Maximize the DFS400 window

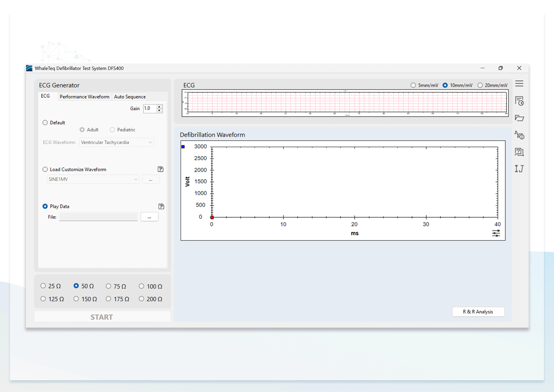[501, 68]
